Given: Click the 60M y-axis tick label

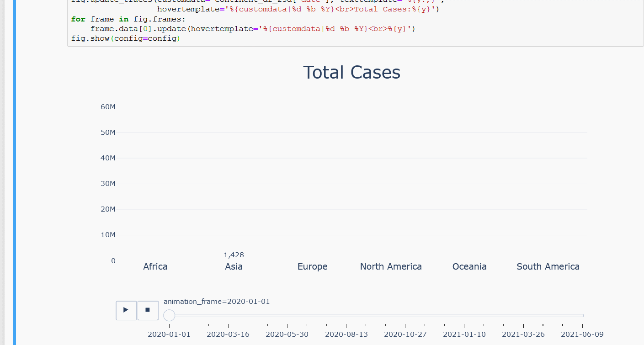Looking at the screenshot, I should pyautogui.click(x=108, y=106).
